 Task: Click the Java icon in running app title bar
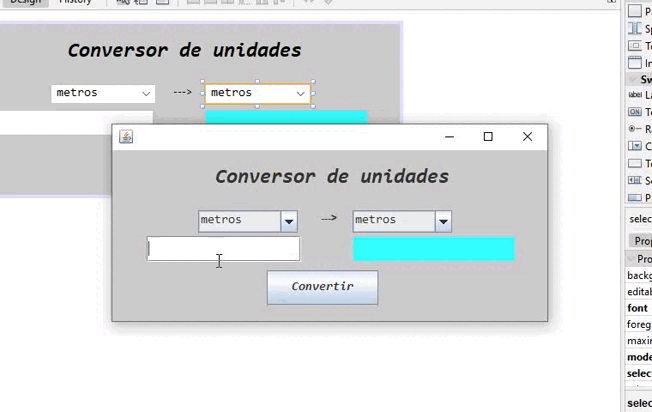126,136
